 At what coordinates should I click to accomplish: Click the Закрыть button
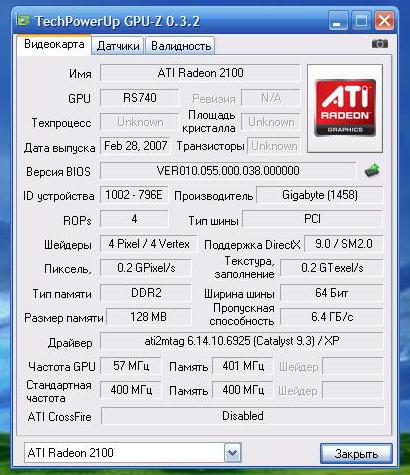click(x=356, y=453)
